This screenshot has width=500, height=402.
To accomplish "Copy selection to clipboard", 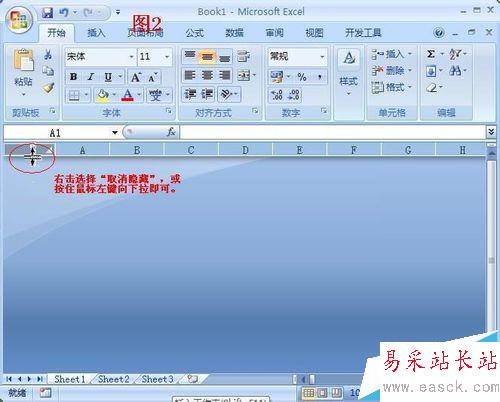I will pyautogui.click(x=48, y=71).
